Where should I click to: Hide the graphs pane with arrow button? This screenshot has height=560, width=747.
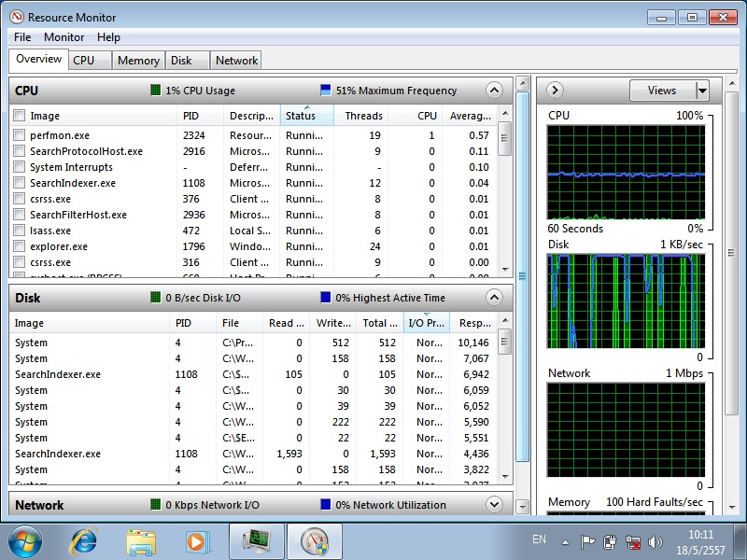(x=555, y=91)
